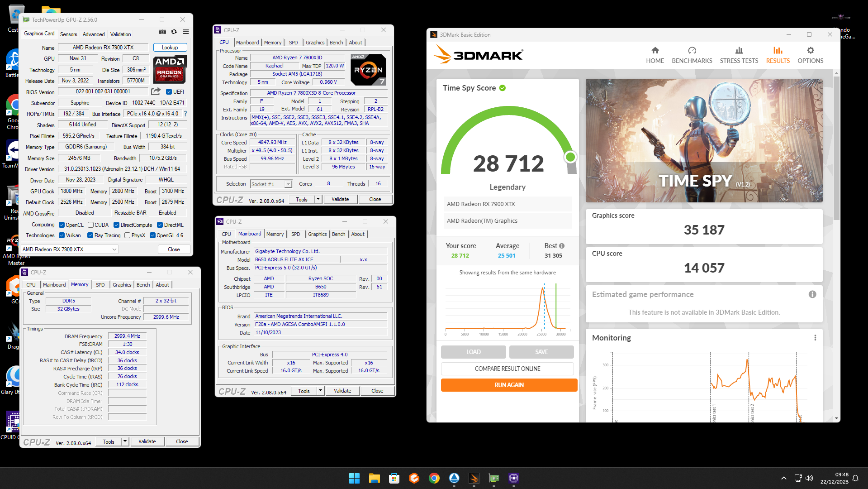Click the GPU-Z refresh icon
868x489 pixels.
pyautogui.click(x=174, y=32)
